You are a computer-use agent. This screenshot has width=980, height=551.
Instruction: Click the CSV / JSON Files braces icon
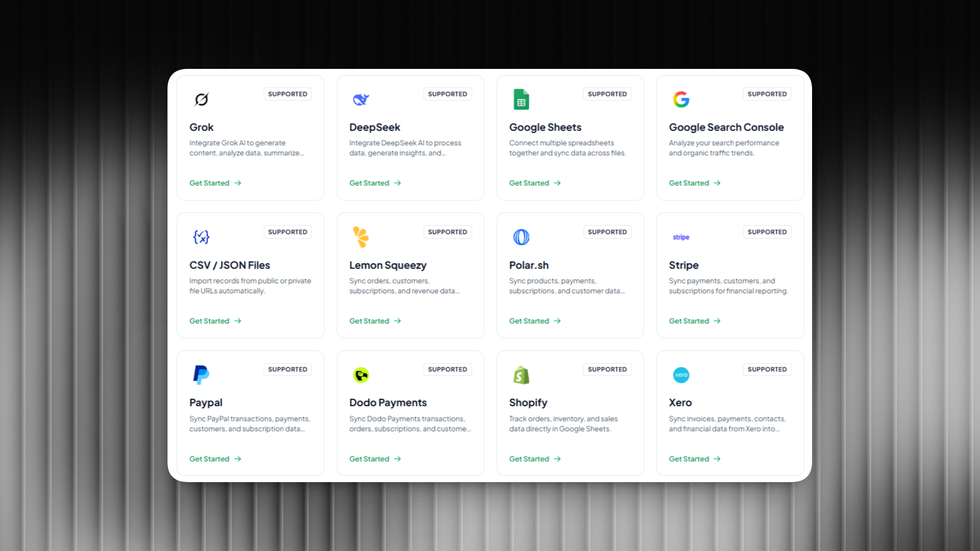click(x=202, y=237)
